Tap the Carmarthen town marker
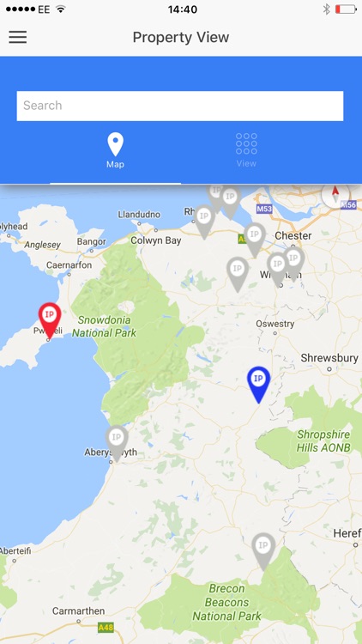This screenshot has height=644, width=362. [x=78, y=621]
